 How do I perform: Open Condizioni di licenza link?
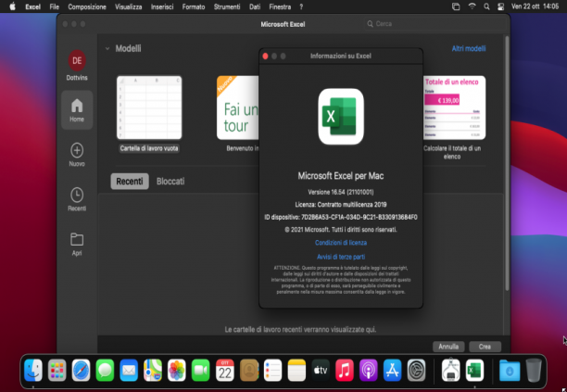coord(341,243)
